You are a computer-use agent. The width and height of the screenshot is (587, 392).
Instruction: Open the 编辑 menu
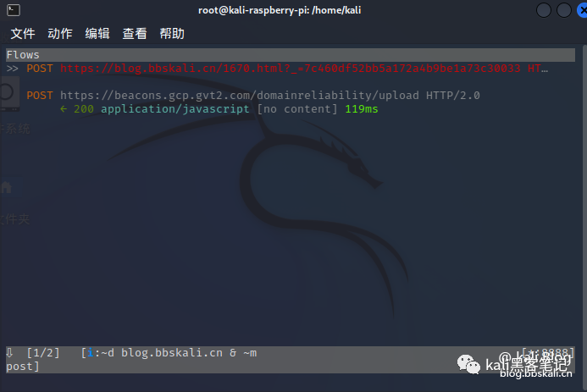[97, 34]
